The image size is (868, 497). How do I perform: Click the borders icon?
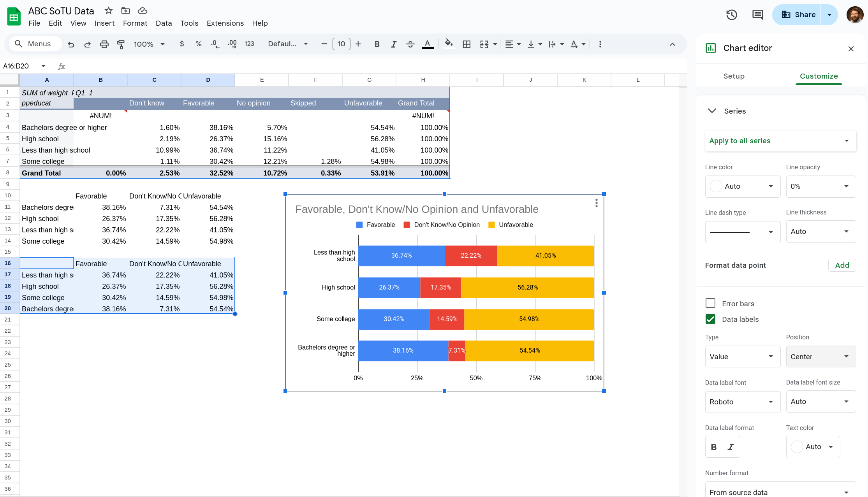point(467,44)
